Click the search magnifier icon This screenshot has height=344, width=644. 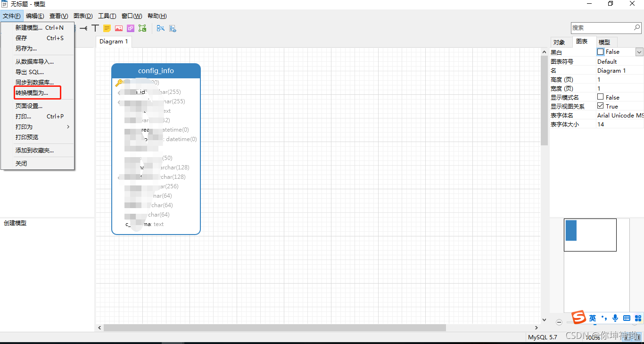637,28
